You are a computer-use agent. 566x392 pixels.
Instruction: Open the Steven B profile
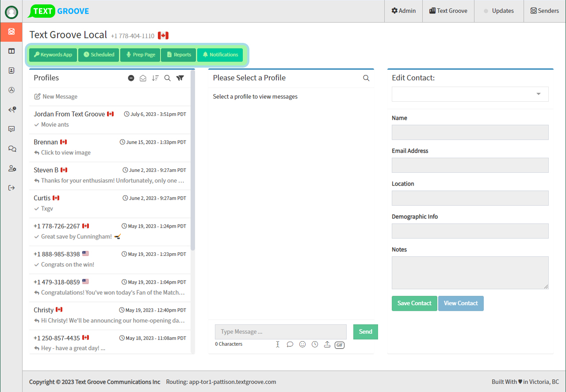pos(110,176)
